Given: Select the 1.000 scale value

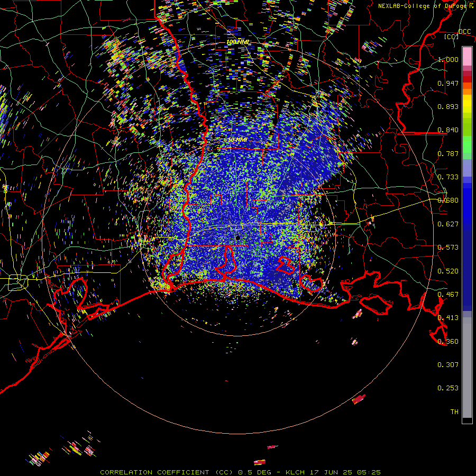Looking at the screenshot, I should click(x=448, y=59).
